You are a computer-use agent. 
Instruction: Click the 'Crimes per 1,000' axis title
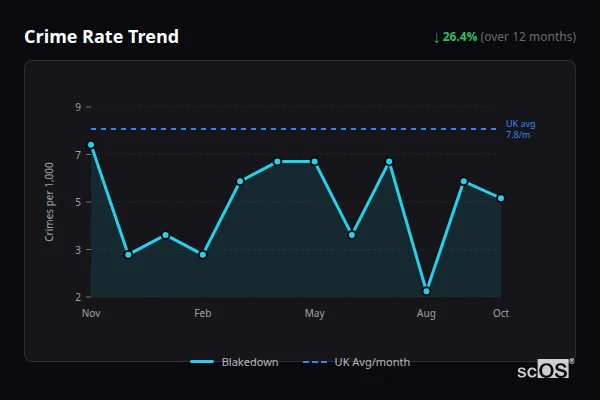(49, 202)
